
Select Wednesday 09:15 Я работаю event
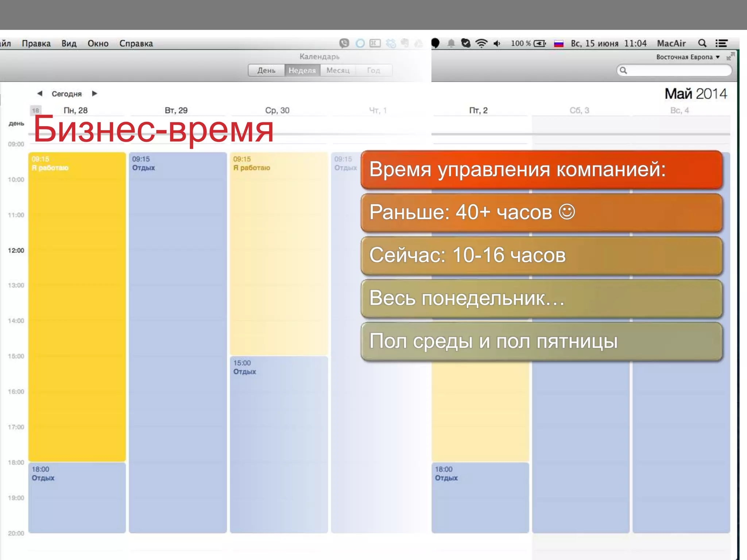pos(279,254)
